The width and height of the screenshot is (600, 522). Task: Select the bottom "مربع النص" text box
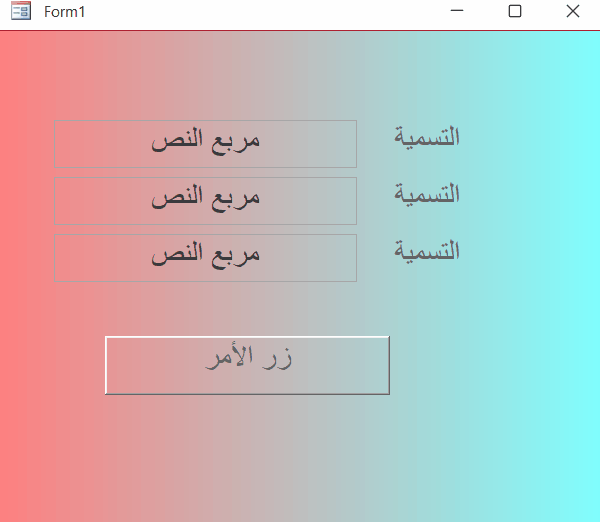coord(205,258)
